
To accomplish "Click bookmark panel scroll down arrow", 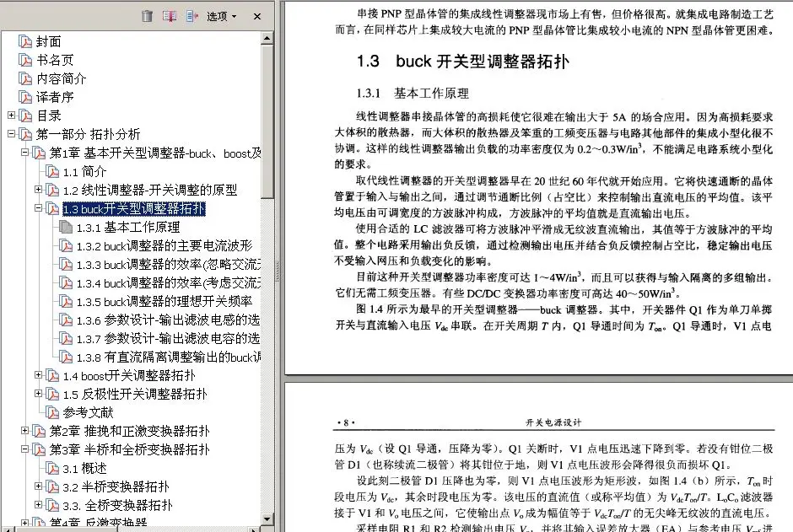I will [x=267, y=519].
